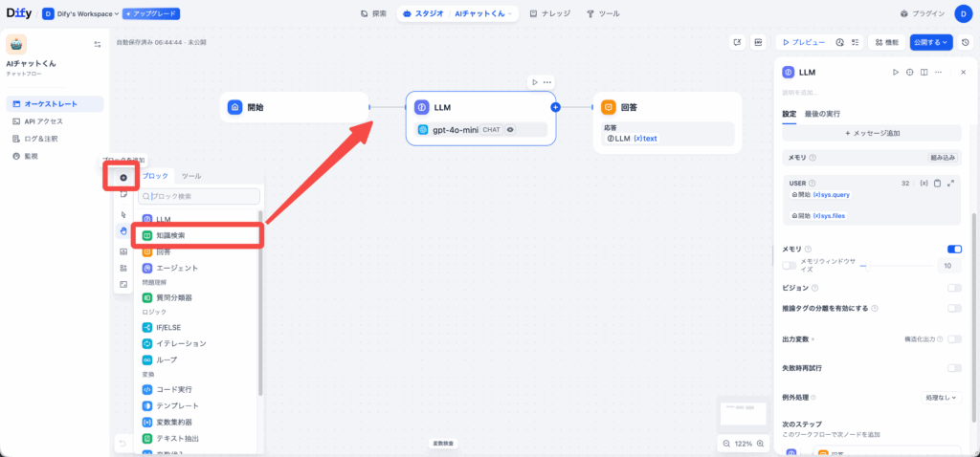This screenshot has height=457, width=980.
Task: Open the 例外処理 dropdown
Action: pyautogui.click(x=941, y=397)
